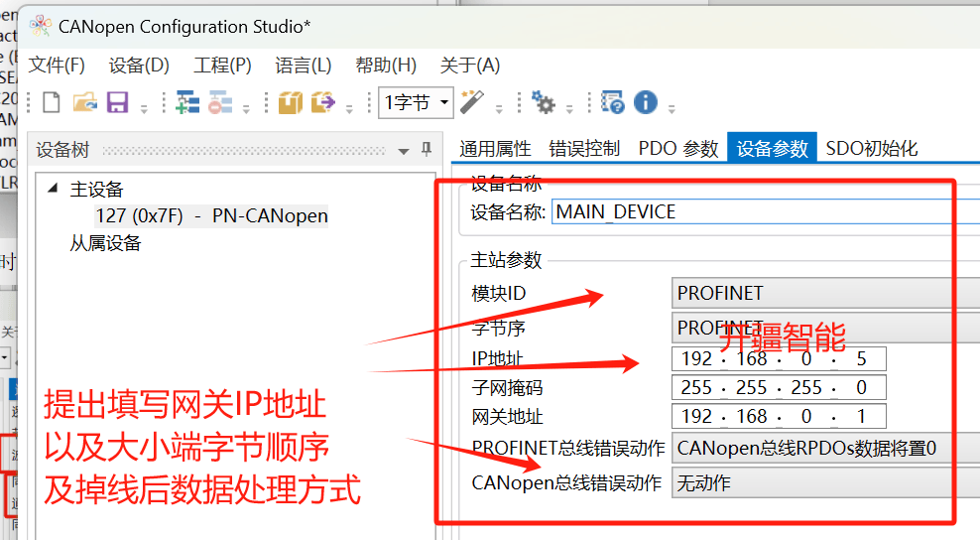Save the project with the floppy disk icon
The image size is (980, 540).
(117, 102)
